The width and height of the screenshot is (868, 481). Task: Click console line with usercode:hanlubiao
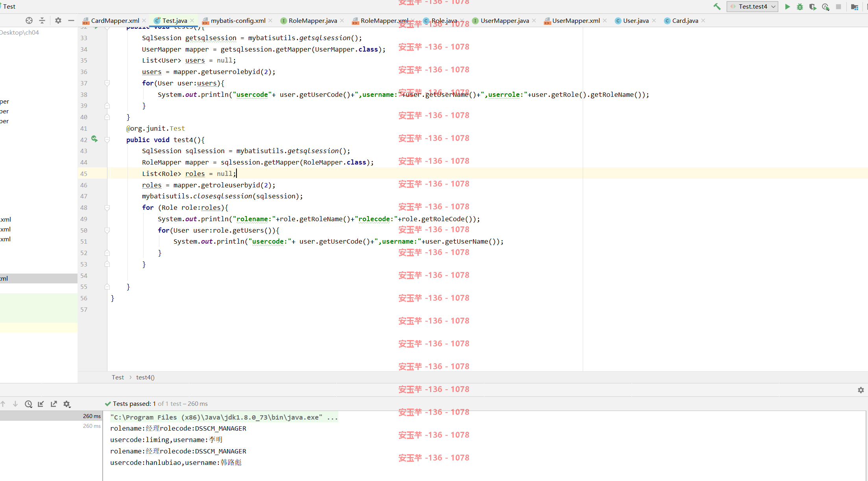click(176, 462)
